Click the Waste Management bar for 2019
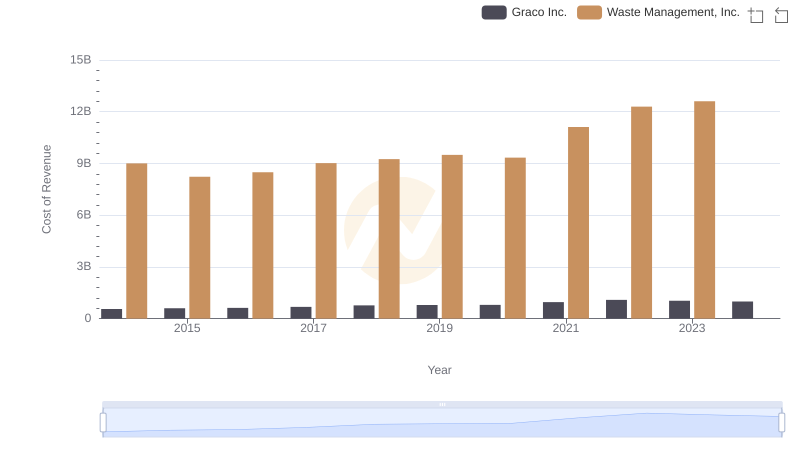This screenshot has width=800, height=461. (x=452, y=237)
